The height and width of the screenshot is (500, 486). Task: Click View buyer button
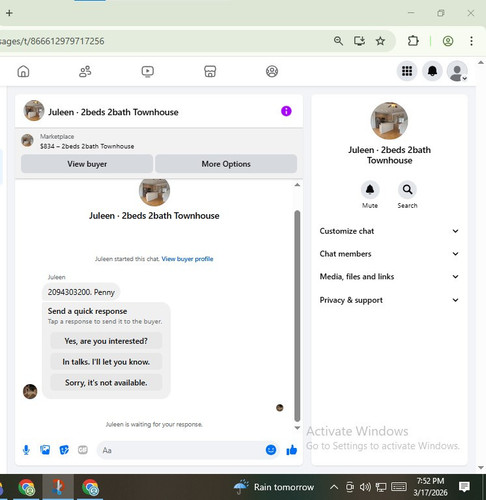point(87,164)
